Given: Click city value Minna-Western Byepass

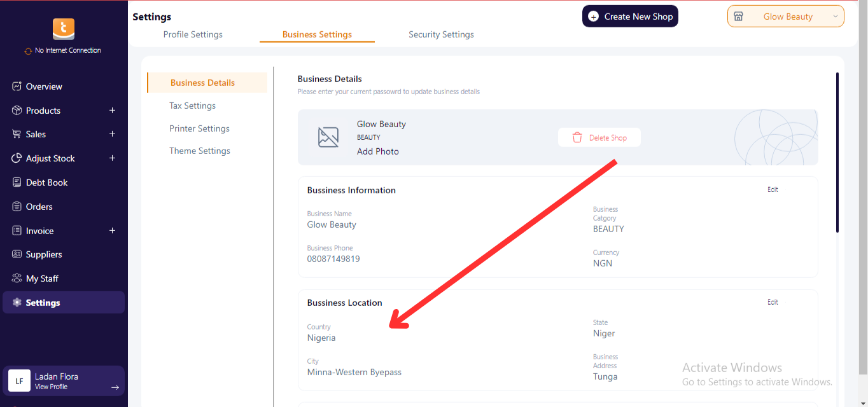Looking at the screenshot, I should 354,372.
